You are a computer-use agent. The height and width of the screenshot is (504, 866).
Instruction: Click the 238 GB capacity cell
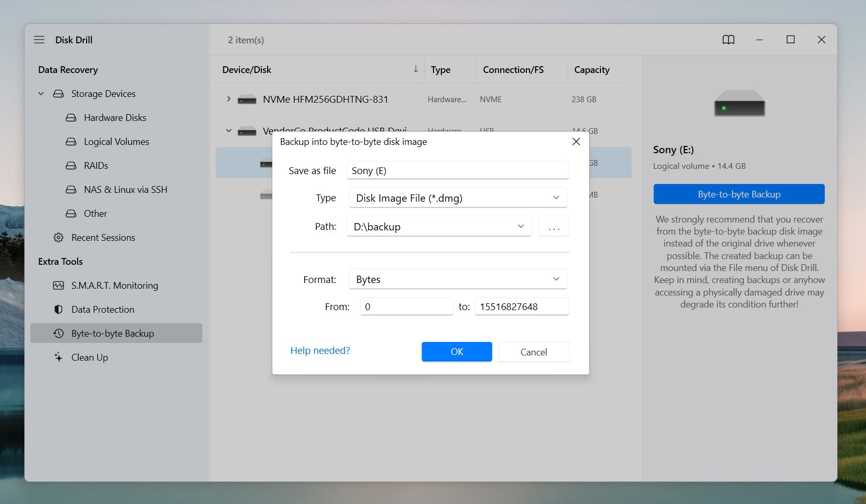pos(584,99)
